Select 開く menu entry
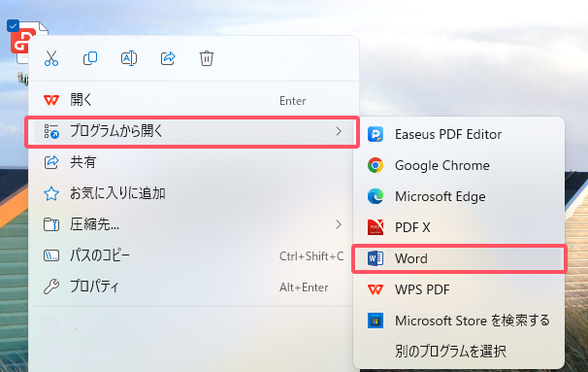Image resolution: width=588 pixels, height=372 pixels. tap(193, 100)
